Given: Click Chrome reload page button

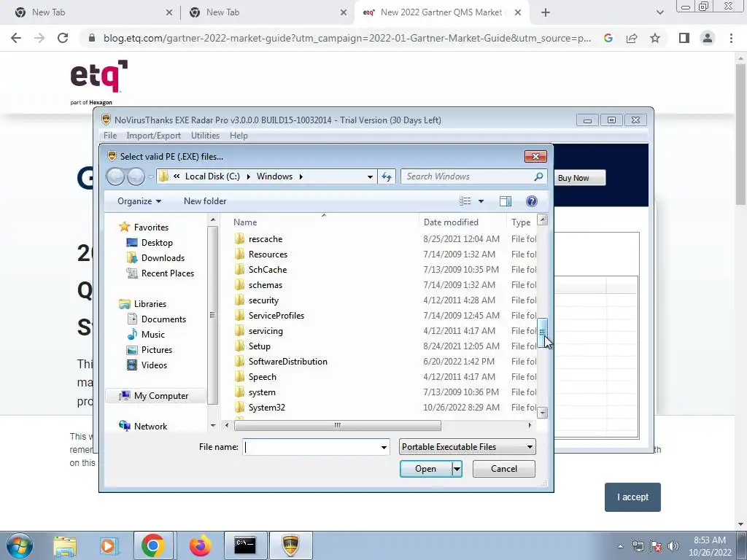Looking at the screenshot, I should point(63,38).
